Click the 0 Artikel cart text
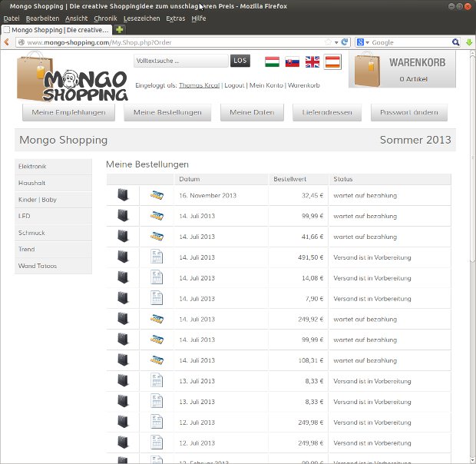 413,79
